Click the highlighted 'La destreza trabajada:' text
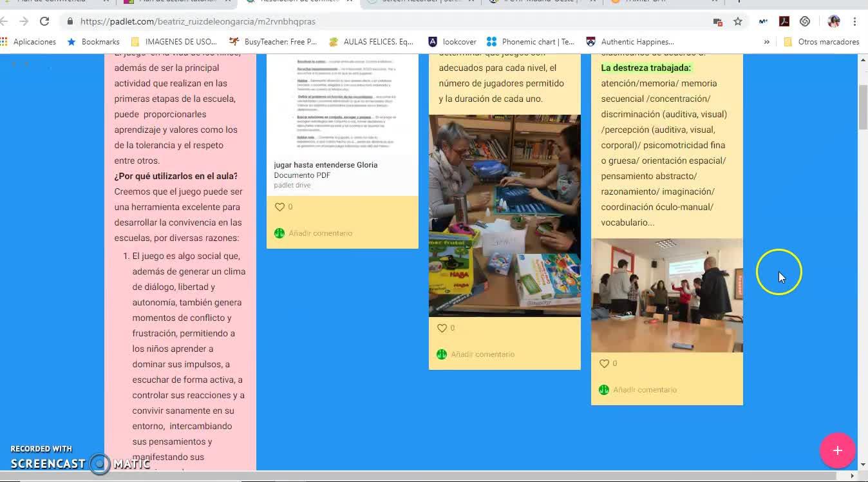This screenshot has height=482, width=868. coord(646,68)
